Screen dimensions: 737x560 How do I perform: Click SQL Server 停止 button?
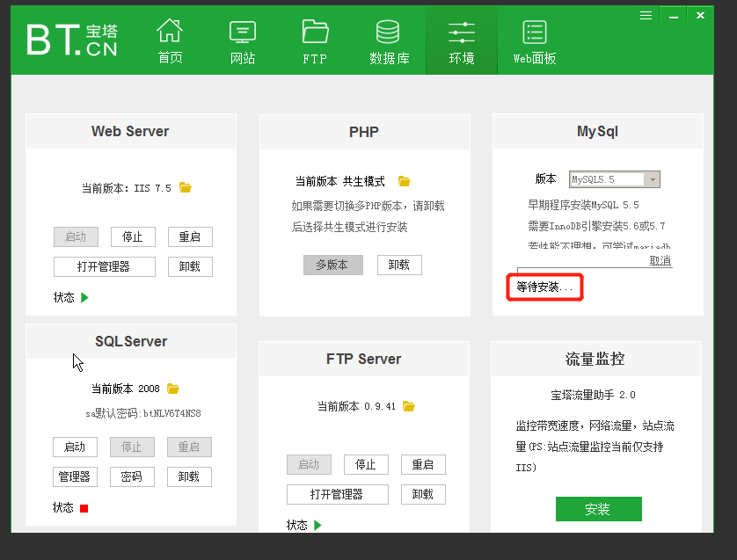pyautogui.click(x=132, y=447)
